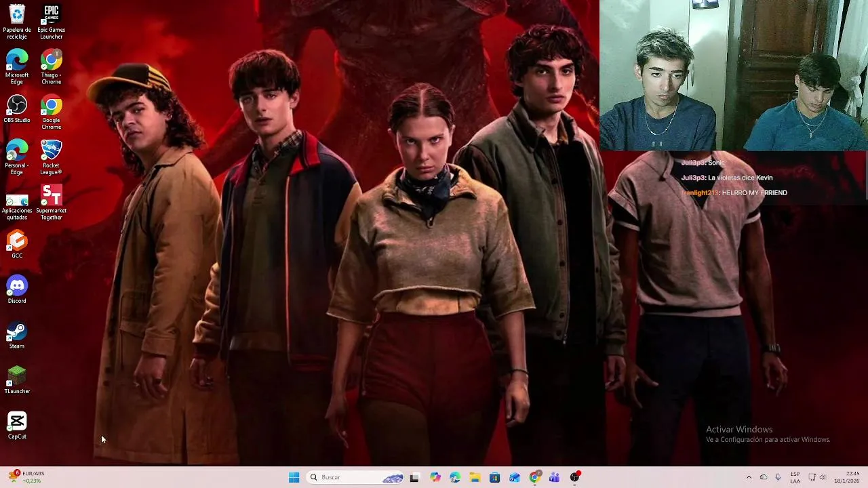Open Microsoft Store from the taskbar
The image size is (868, 488).
coord(494,477)
